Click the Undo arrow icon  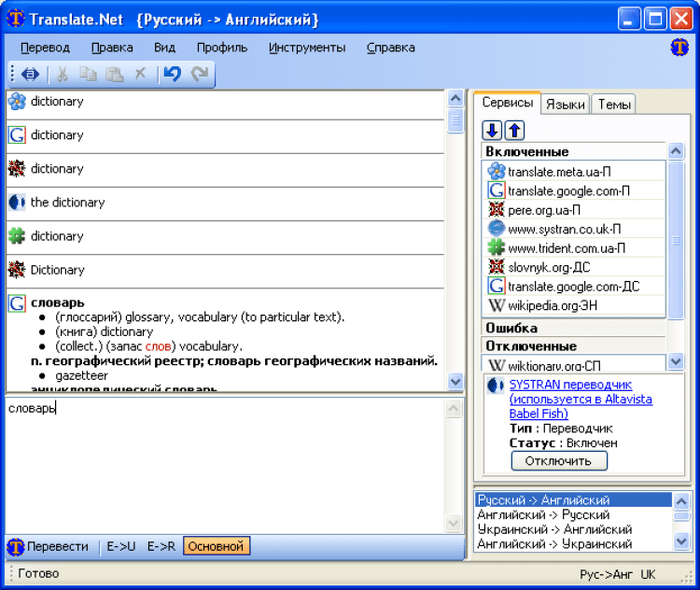click(173, 74)
